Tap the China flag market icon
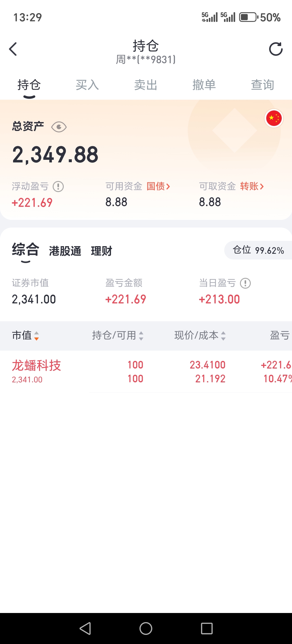 (274, 118)
